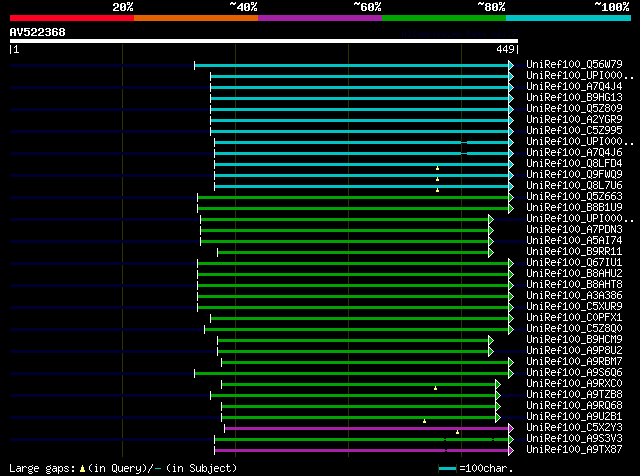The width and height of the screenshot is (640, 476).
Task: Select the UniRef100_Q8L7U6 label
Action: coord(574,186)
